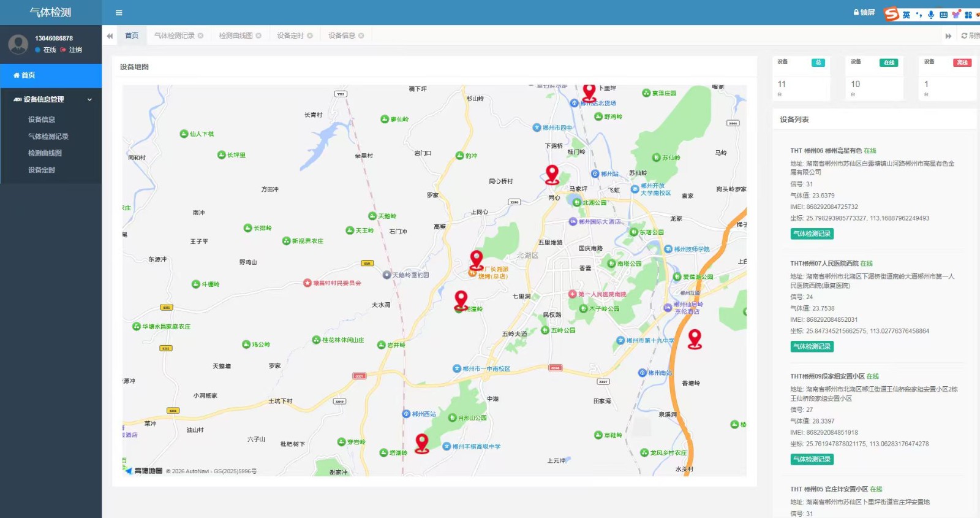
Task: Click the 锁屏 lock screen icon
Action: coord(864,12)
